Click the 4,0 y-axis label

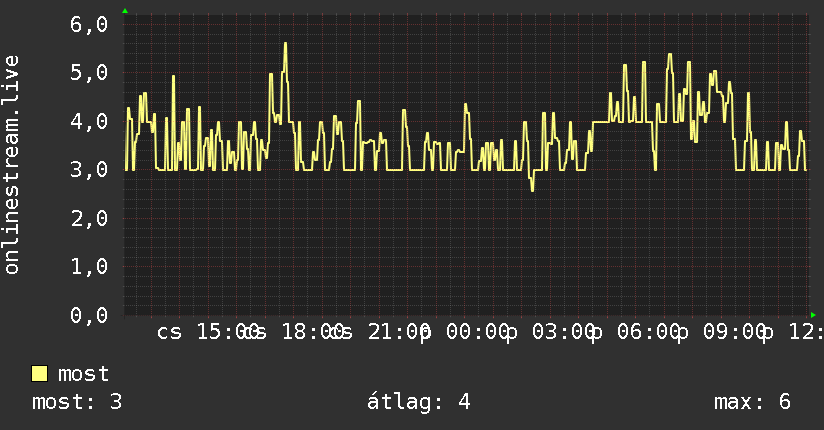pyautogui.click(x=89, y=121)
